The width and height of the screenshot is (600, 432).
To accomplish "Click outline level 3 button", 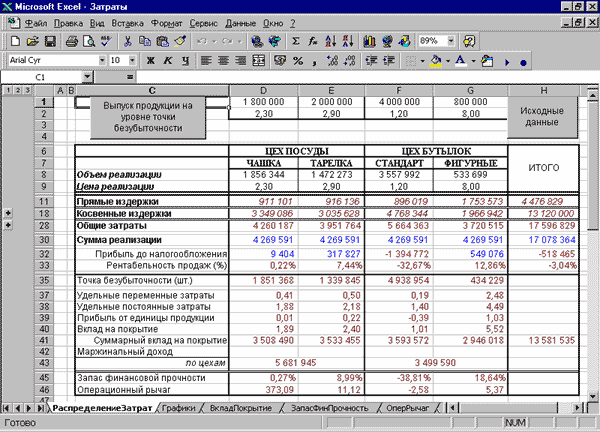I will (x=27, y=90).
